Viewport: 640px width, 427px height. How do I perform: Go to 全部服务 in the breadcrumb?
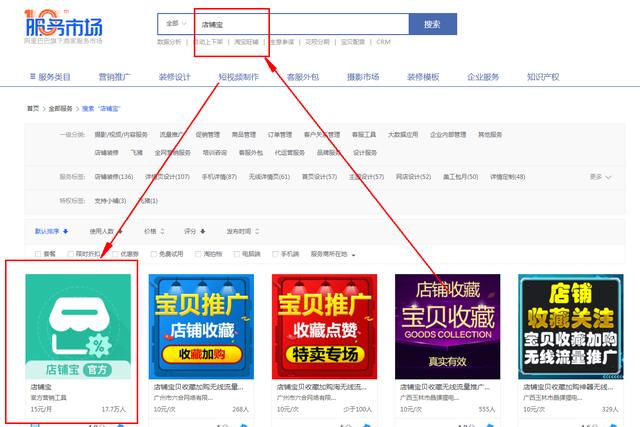click(x=60, y=109)
